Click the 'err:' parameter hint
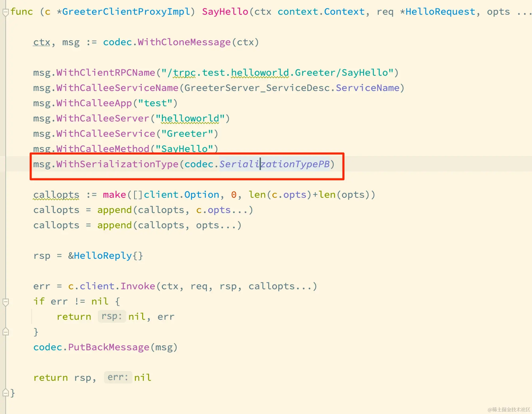Image resolution: width=532 pixels, height=414 pixels. [118, 377]
